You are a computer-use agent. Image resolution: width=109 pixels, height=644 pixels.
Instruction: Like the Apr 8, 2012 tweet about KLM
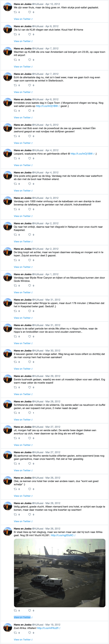pos(30,34)
